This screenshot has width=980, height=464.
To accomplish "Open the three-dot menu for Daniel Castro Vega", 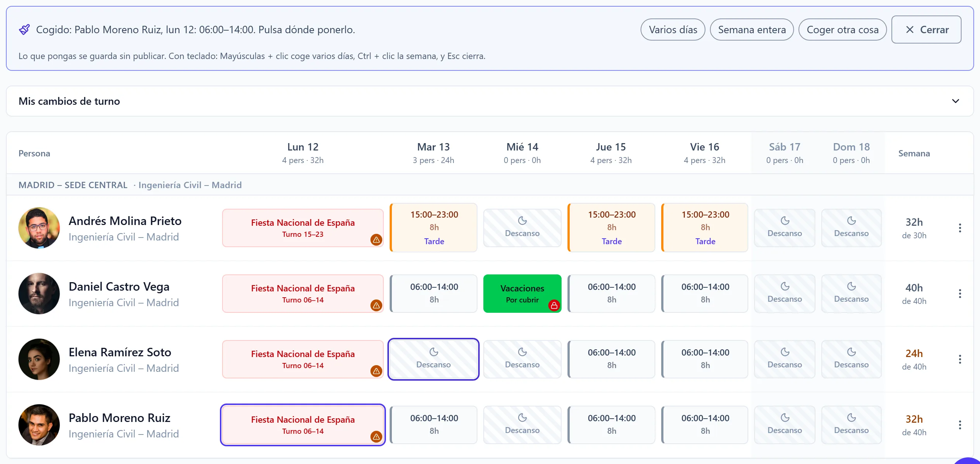I will click(x=959, y=294).
